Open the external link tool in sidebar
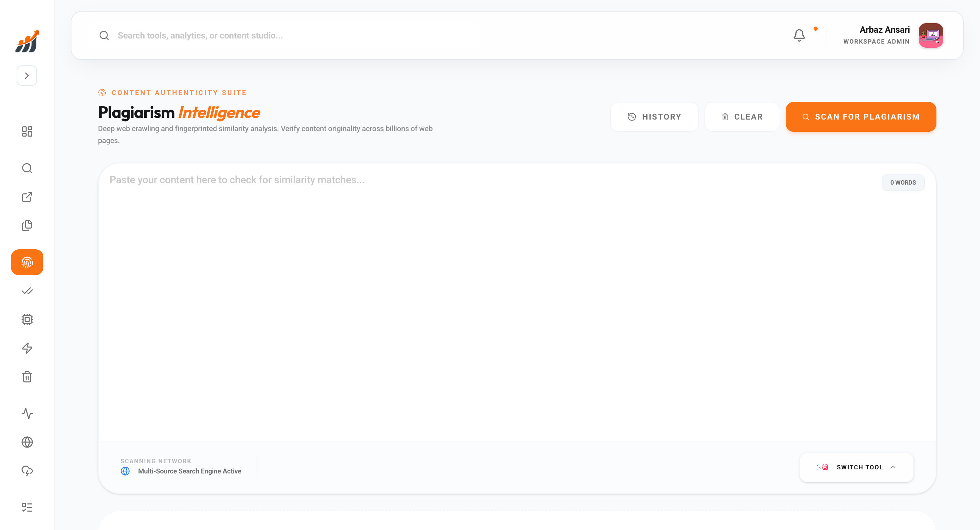This screenshot has width=980, height=530. [27, 197]
